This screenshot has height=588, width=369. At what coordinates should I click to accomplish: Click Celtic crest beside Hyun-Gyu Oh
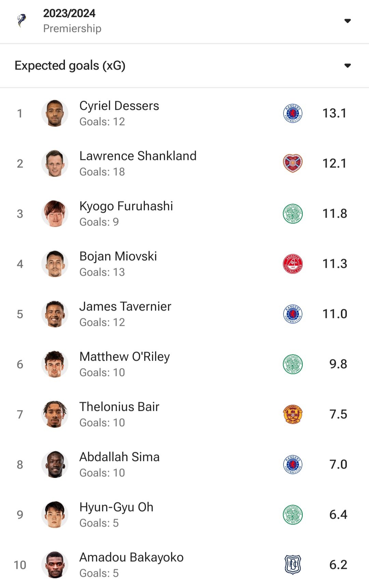[x=293, y=515]
